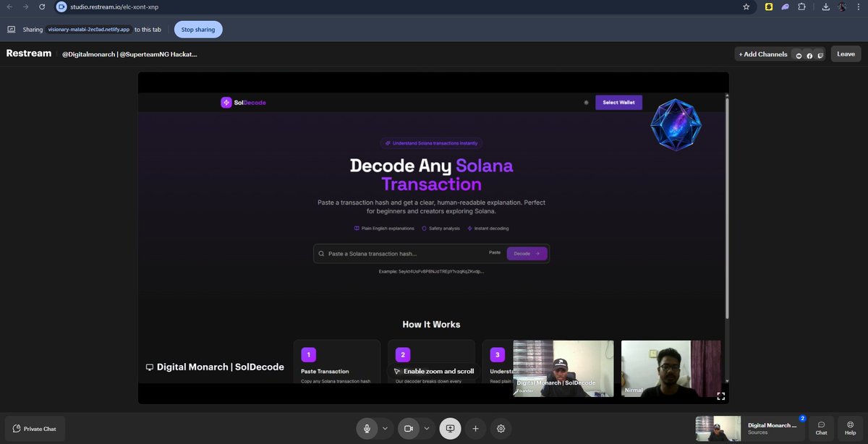Click the shared page vertical scrollbar

pyautogui.click(x=726, y=210)
